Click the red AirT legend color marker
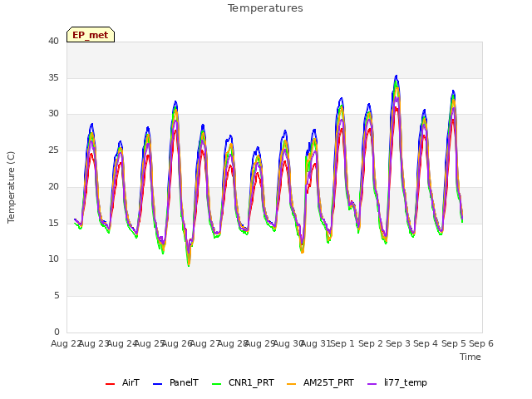This screenshot has height=399, width=532. pyautogui.click(x=111, y=384)
